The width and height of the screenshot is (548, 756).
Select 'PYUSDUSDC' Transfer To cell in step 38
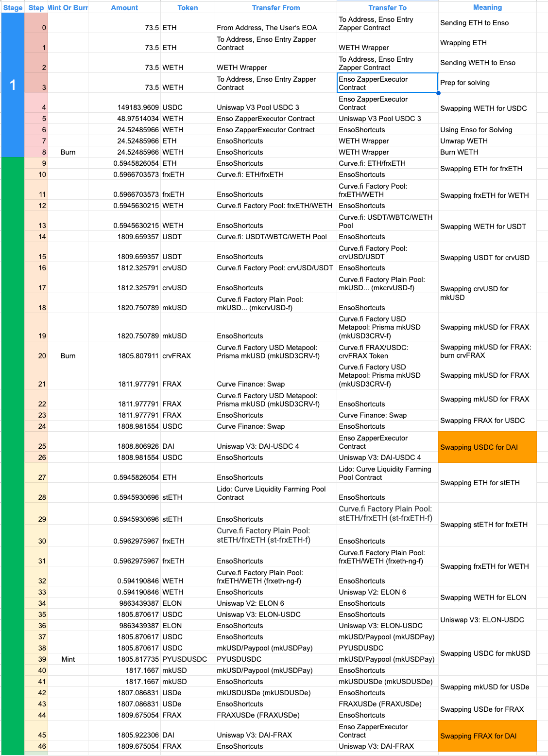pyautogui.click(x=388, y=648)
